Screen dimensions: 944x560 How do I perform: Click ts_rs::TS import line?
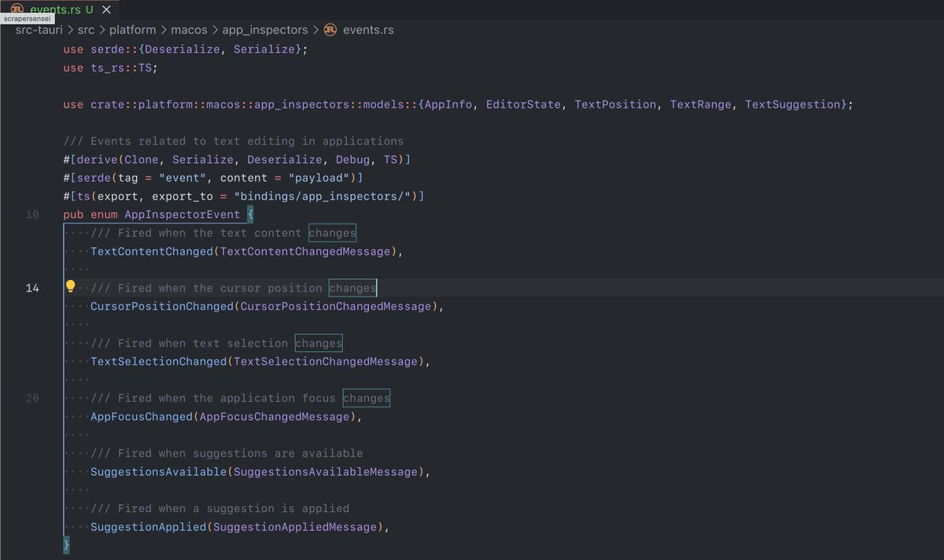pos(110,68)
